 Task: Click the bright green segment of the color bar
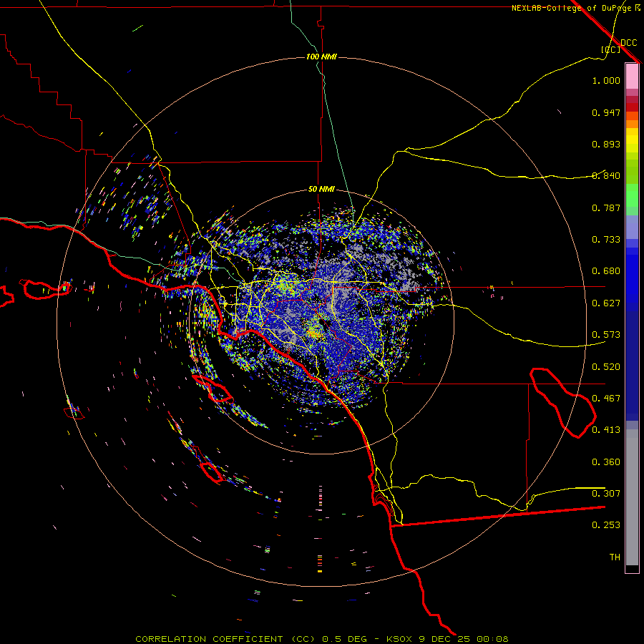632,195
